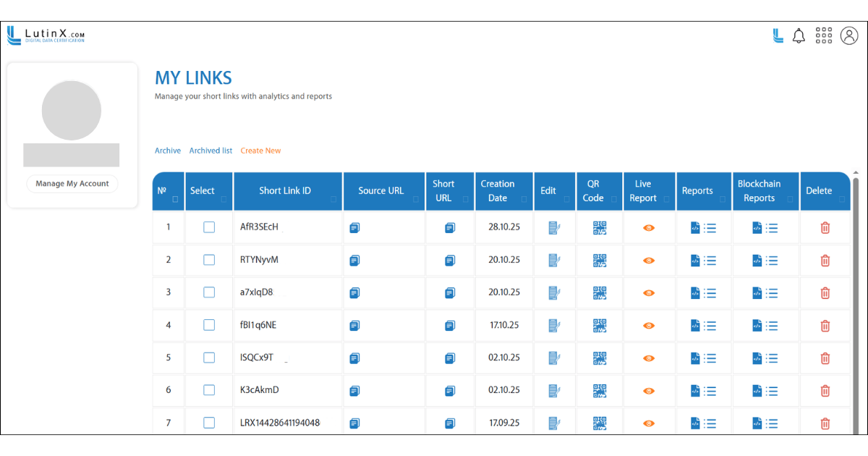The image size is (868, 456).
Task: Click the Archive link
Action: [168, 151]
